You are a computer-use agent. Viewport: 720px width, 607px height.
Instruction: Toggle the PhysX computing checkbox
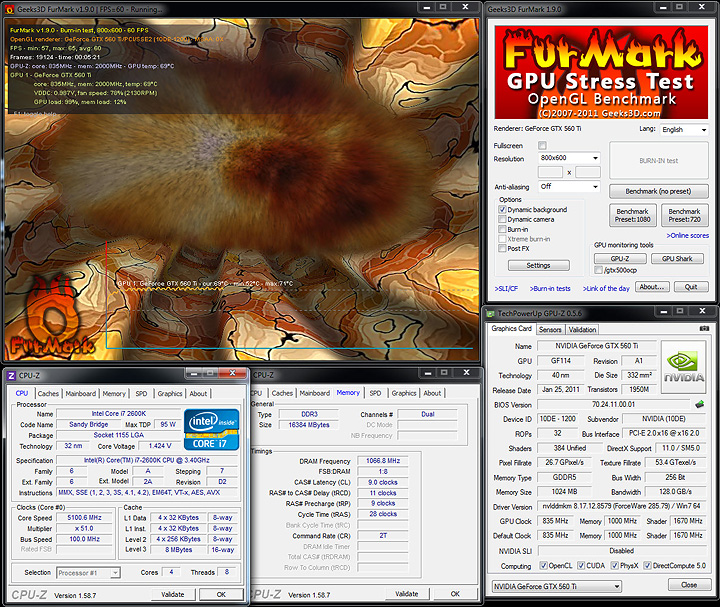tap(615, 565)
